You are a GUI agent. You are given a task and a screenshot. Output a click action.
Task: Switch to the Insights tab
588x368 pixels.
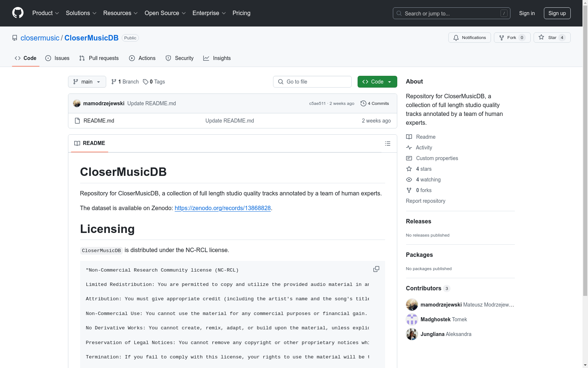point(217,58)
